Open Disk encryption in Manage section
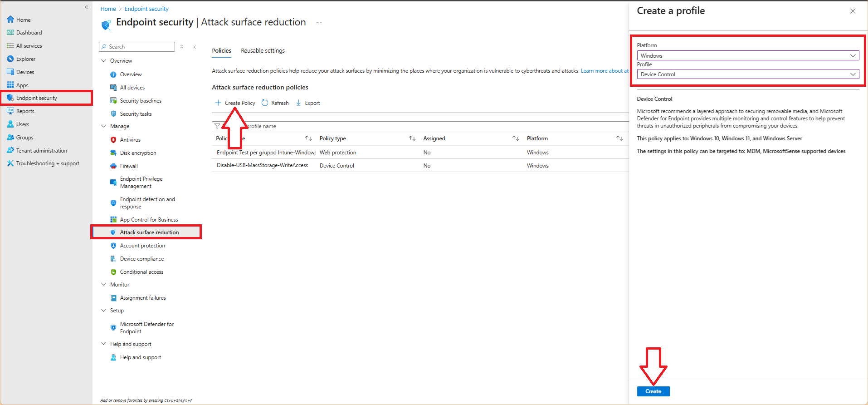The height and width of the screenshot is (405, 868). pos(138,153)
